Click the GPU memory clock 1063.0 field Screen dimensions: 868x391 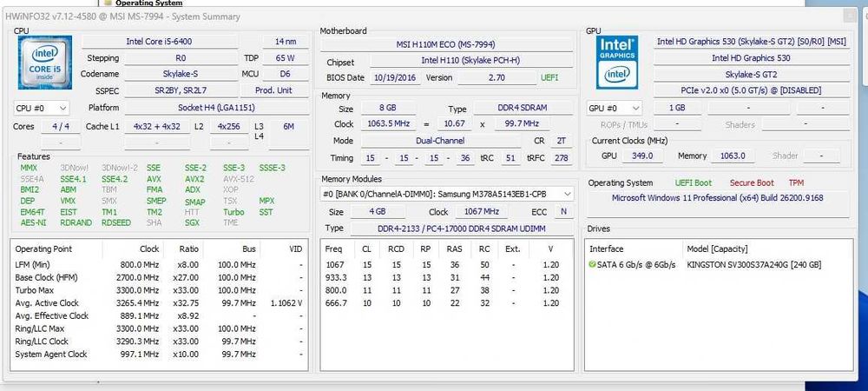(x=733, y=156)
